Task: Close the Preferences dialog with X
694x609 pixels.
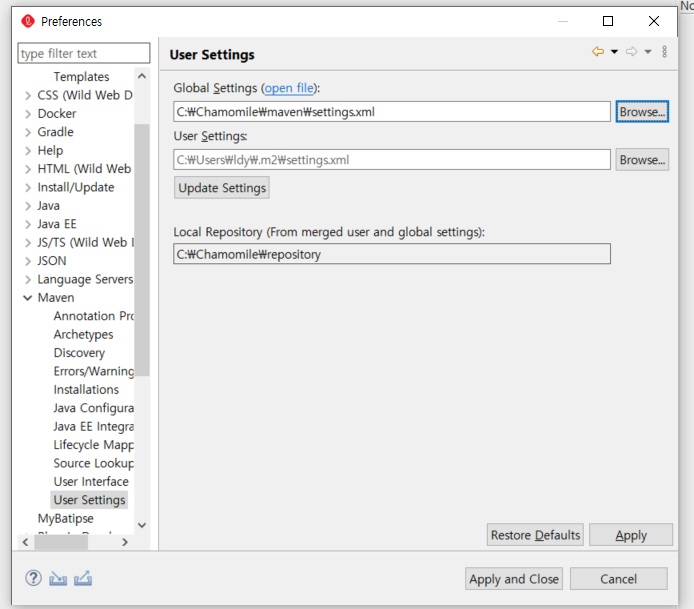Action: pyautogui.click(x=654, y=21)
